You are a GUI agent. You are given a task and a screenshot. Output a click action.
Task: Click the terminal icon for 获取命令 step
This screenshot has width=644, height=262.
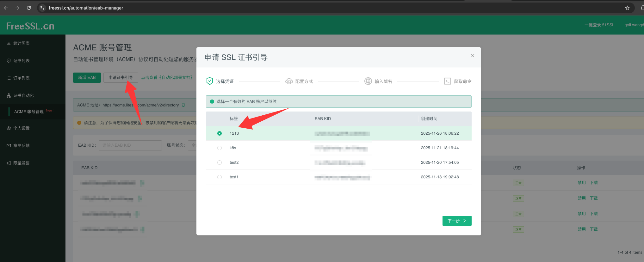pyautogui.click(x=447, y=81)
